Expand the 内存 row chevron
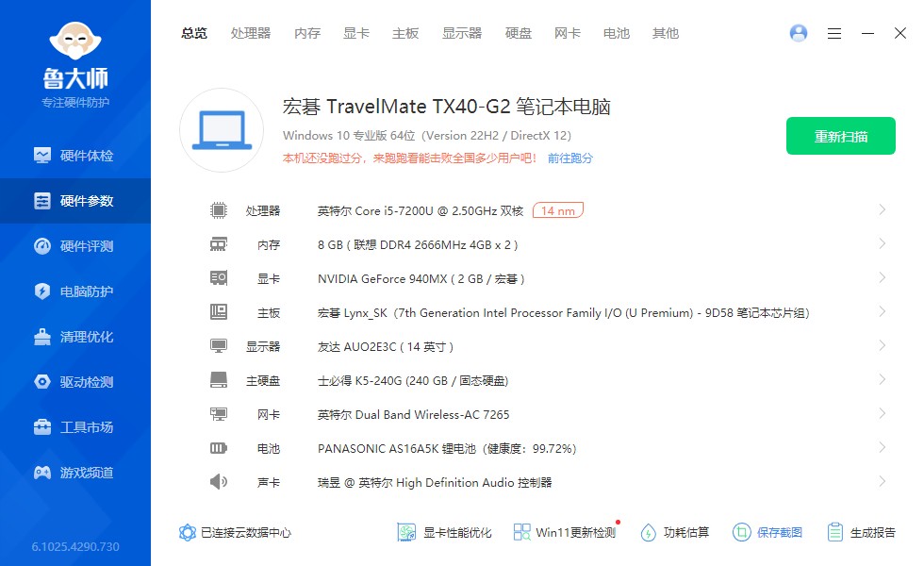Screen dimensions: 924x566 (883, 243)
